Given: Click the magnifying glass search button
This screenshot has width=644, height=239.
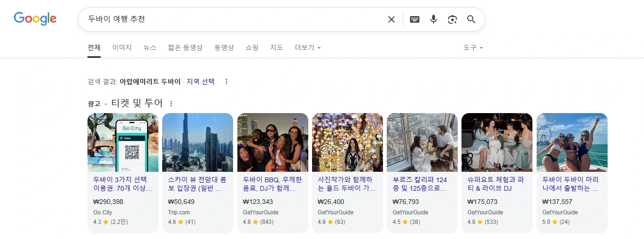Looking at the screenshot, I should 471,19.
